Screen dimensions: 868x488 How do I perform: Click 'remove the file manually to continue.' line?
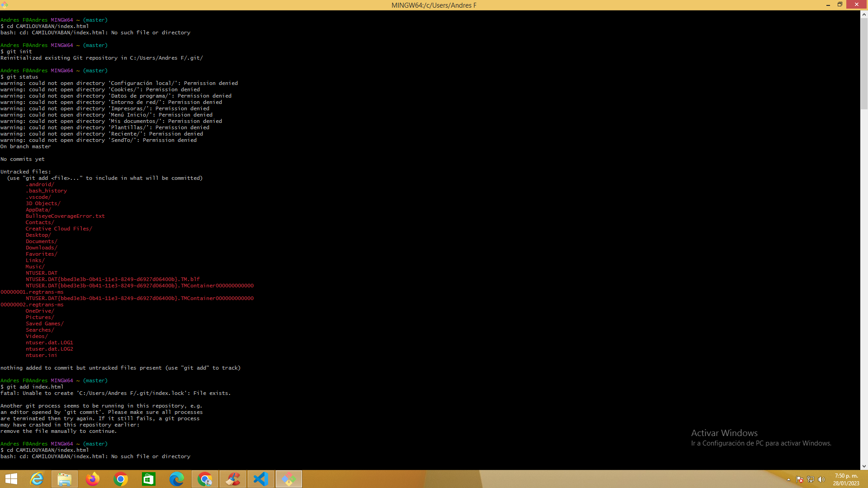[59, 431]
